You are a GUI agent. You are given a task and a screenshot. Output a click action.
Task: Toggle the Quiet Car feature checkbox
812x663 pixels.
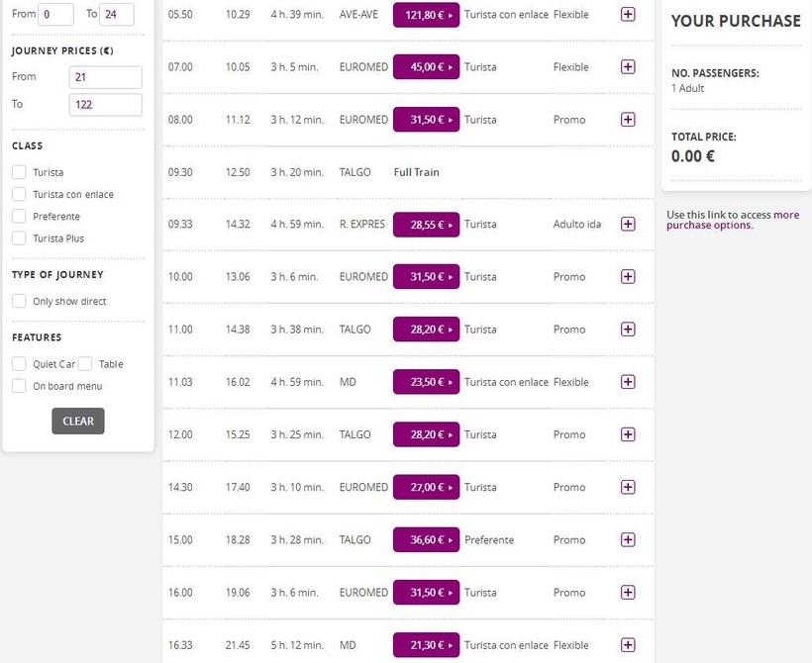(x=19, y=364)
